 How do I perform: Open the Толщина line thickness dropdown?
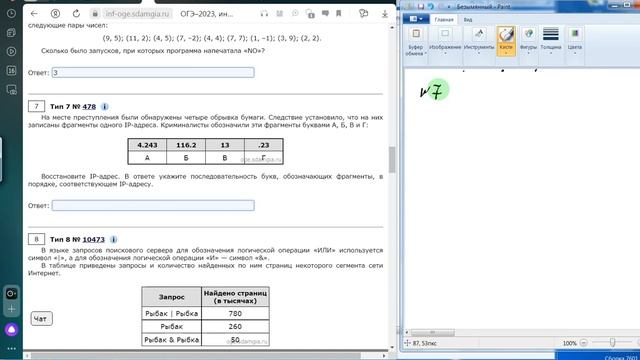click(551, 41)
